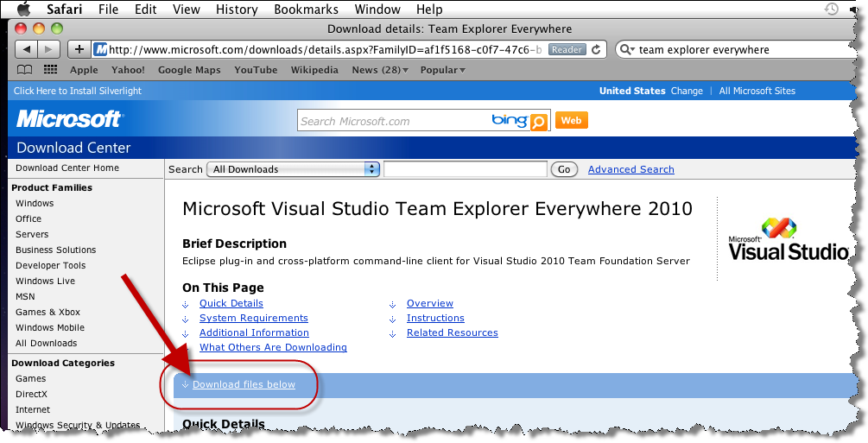Open the History menu

(x=237, y=9)
